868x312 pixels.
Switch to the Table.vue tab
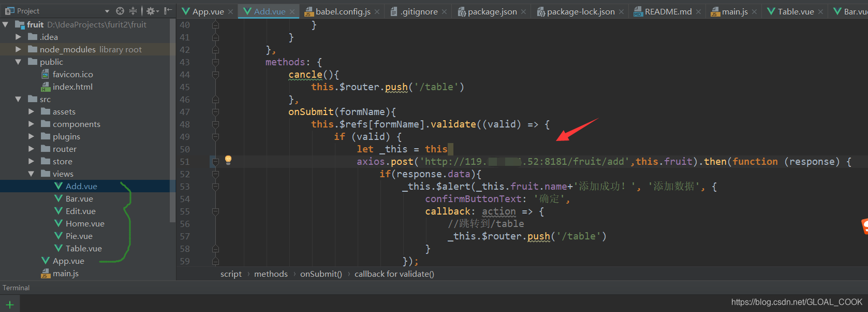pos(796,11)
